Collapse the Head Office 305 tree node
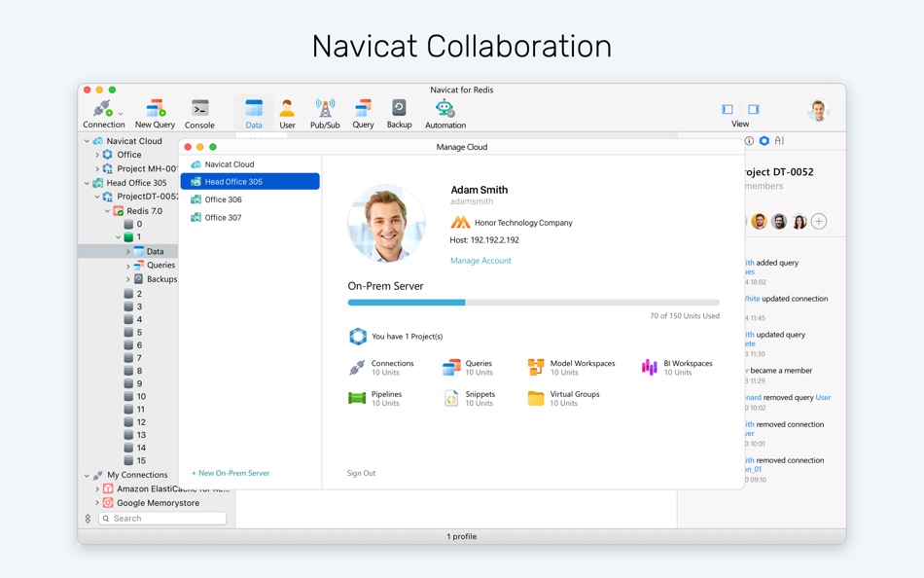This screenshot has width=924, height=578. click(87, 183)
